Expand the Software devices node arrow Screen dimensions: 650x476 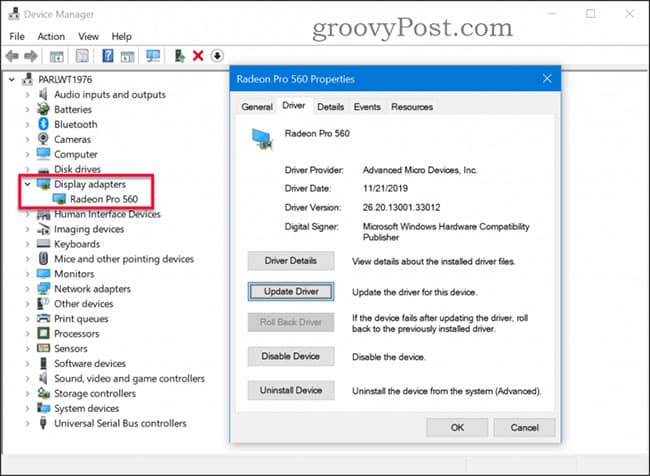coord(27,364)
